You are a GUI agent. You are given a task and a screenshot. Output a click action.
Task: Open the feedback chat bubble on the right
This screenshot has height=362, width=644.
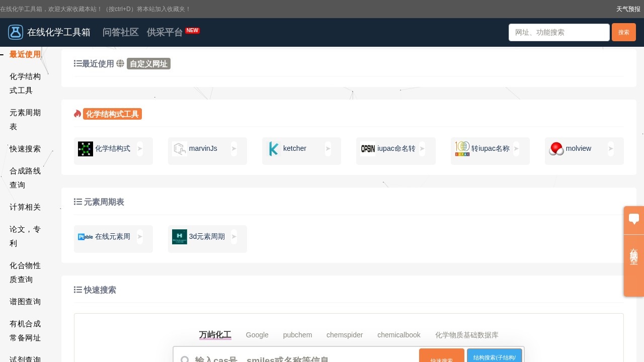click(x=633, y=219)
